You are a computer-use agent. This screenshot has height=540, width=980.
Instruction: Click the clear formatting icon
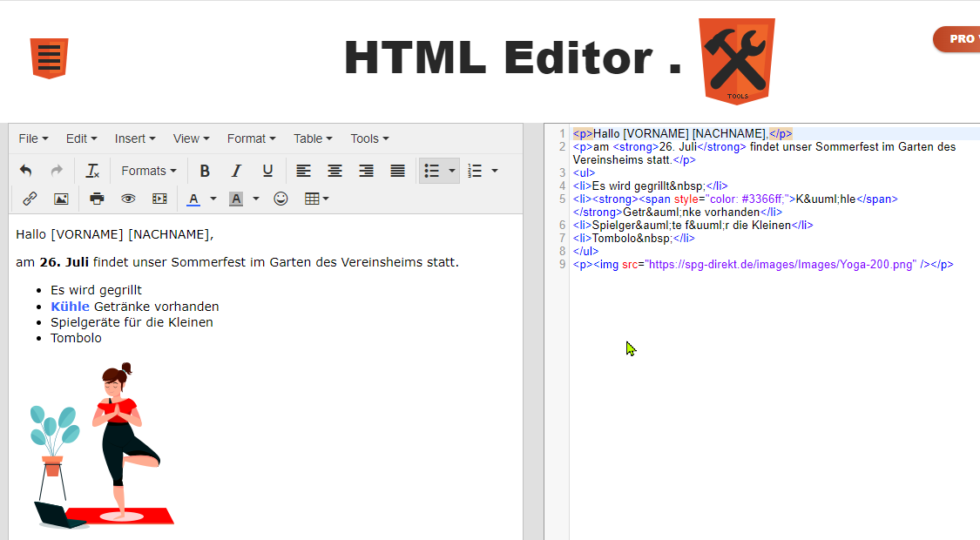92,171
